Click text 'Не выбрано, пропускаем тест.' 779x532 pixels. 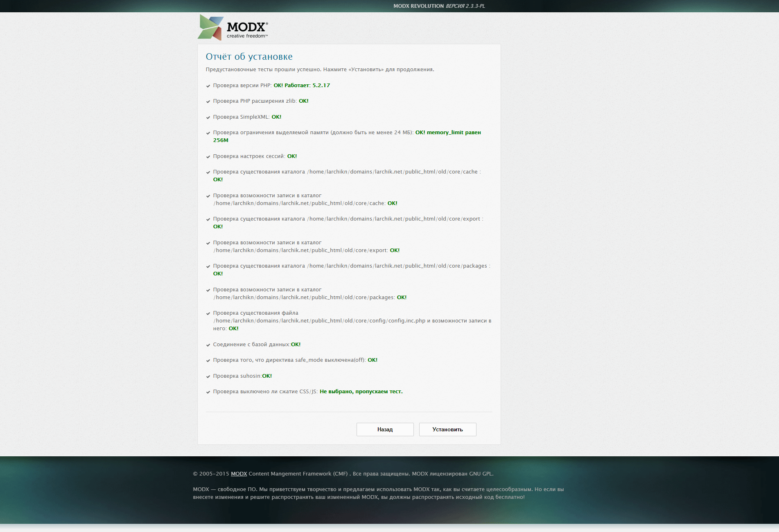pos(361,391)
